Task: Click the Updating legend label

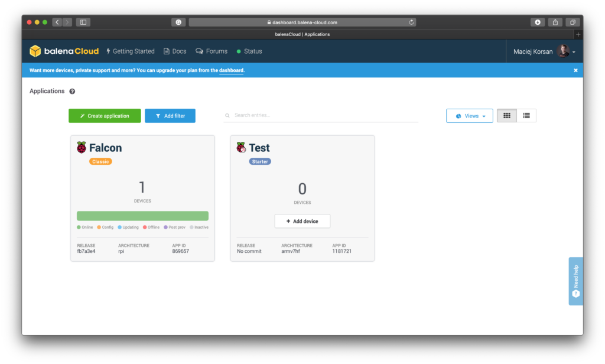Action: tap(131, 227)
